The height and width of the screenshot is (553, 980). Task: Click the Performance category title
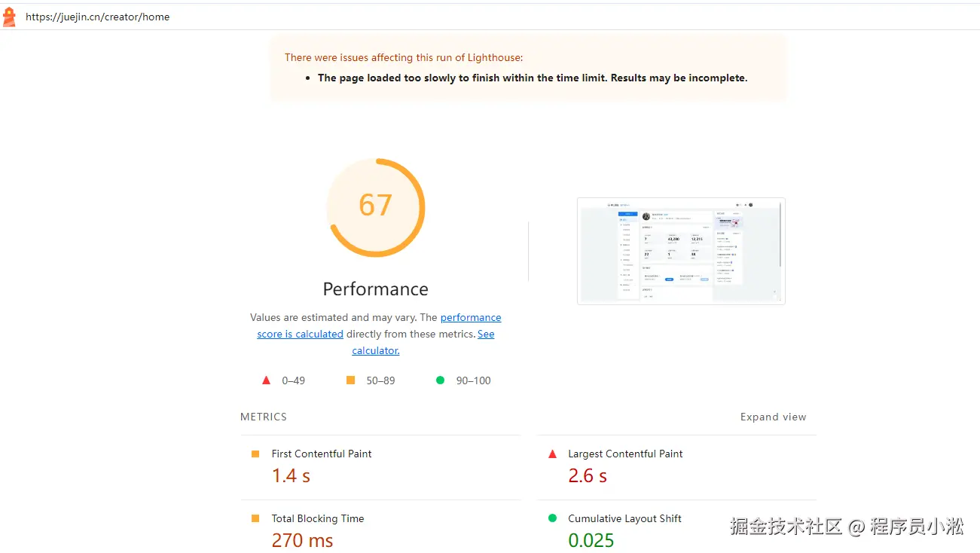click(x=376, y=289)
